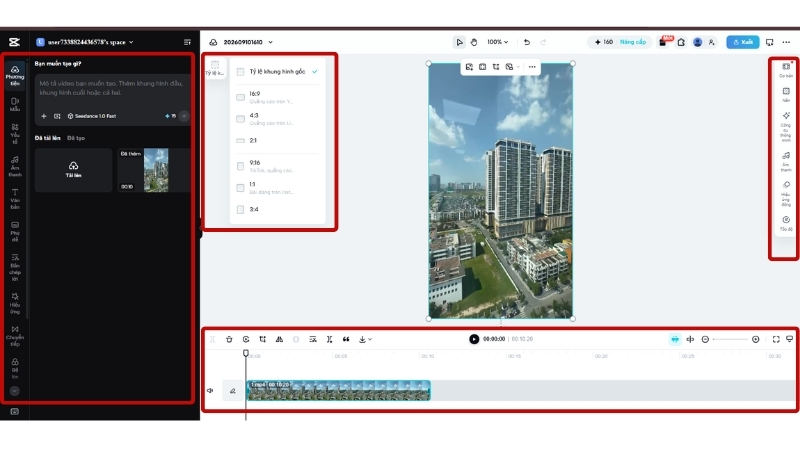Click the Tỷ lệ aspect ratio button
Image resolution: width=800 pixels, height=450 pixels.
pyautogui.click(x=215, y=68)
